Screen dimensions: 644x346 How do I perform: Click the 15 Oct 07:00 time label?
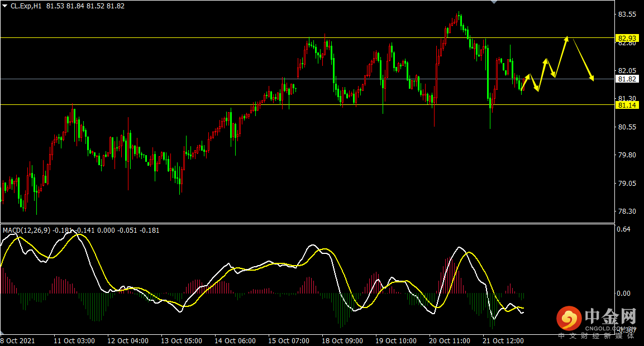pos(289,340)
